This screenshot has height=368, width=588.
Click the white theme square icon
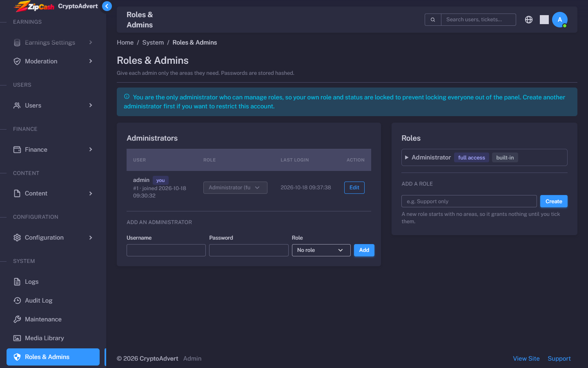click(x=544, y=20)
